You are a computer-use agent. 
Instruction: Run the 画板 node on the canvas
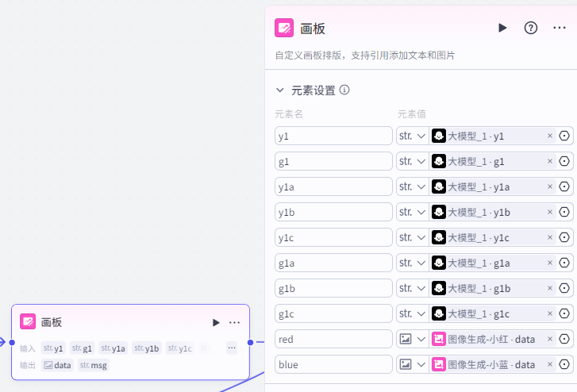[216, 323]
